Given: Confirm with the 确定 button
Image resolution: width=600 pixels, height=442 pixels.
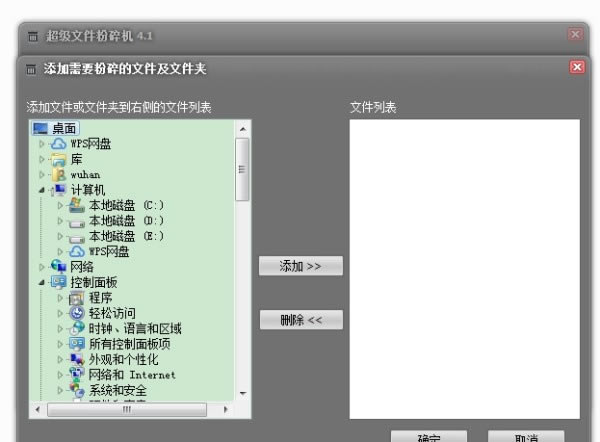Looking at the screenshot, I should [429, 436].
